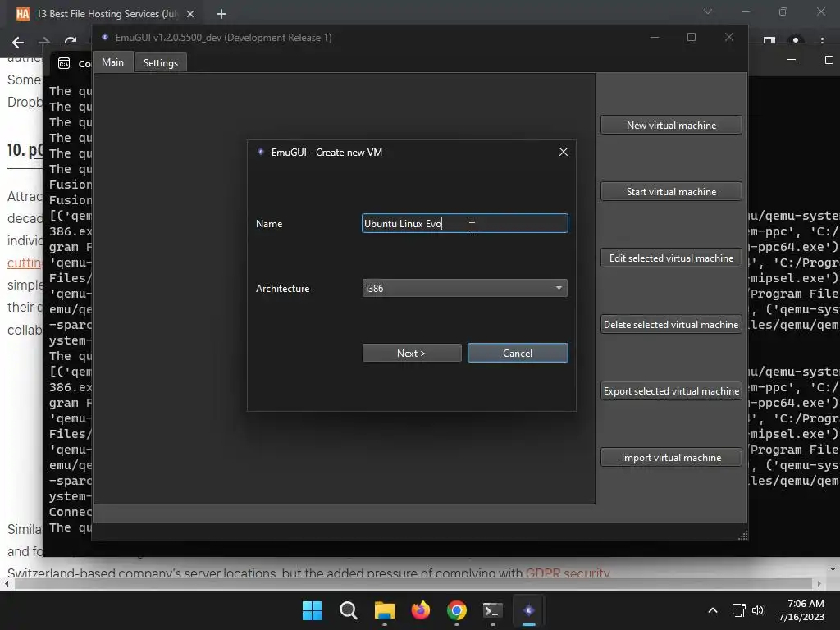The image size is (840, 630).
Task: Open Google Chrome from taskbar
Action: [x=456, y=610]
